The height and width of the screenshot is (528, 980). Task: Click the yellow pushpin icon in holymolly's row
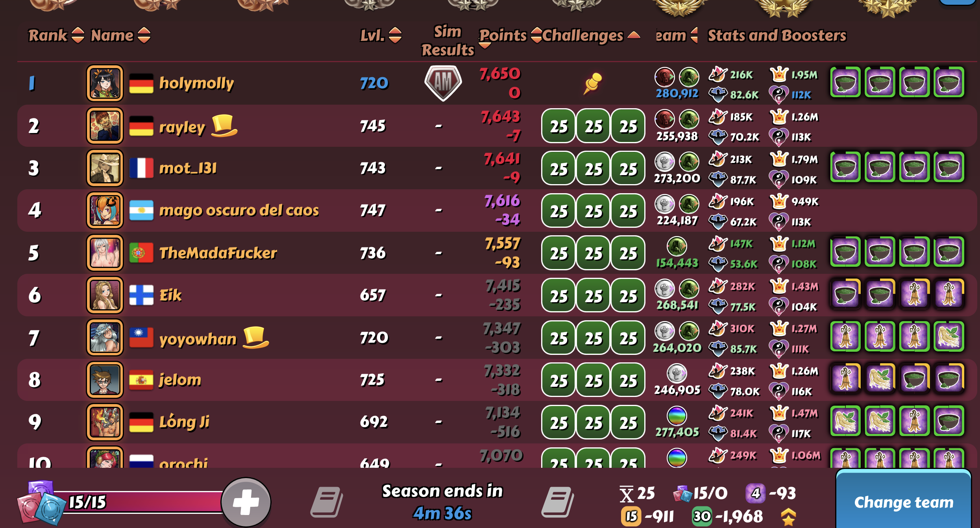click(592, 83)
